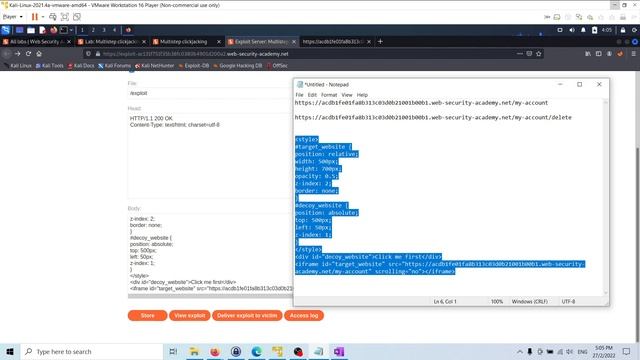
Task: Click the 'opacity: 0.5;' line in Notepad
Action: (x=317, y=176)
